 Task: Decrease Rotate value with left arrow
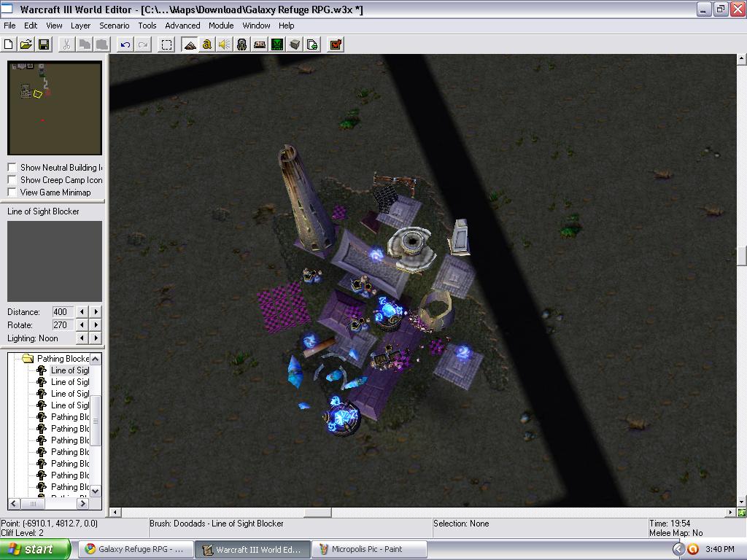point(82,324)
